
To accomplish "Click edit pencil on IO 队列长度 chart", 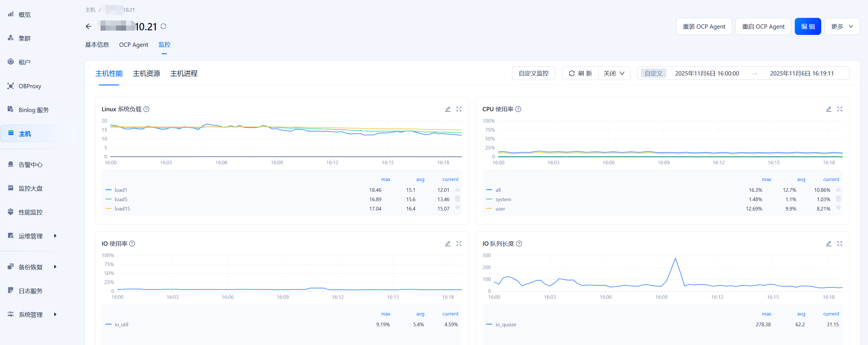I will [x=828, y=244].
